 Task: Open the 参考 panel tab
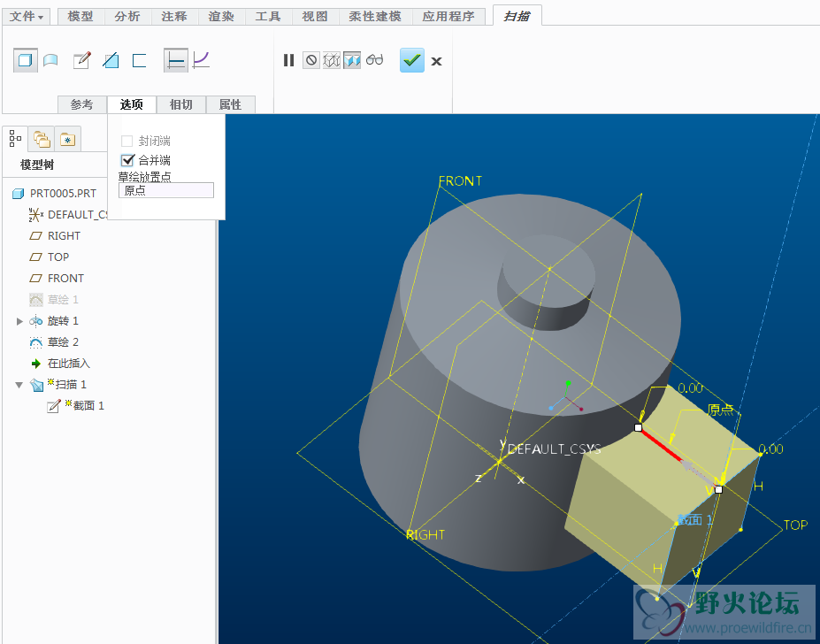pyautogui.click(x=82, y=104)
